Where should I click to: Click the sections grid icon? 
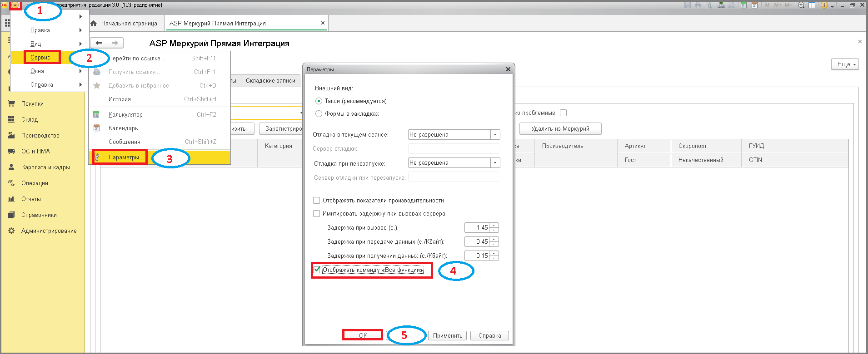click(x=7, y=23)
